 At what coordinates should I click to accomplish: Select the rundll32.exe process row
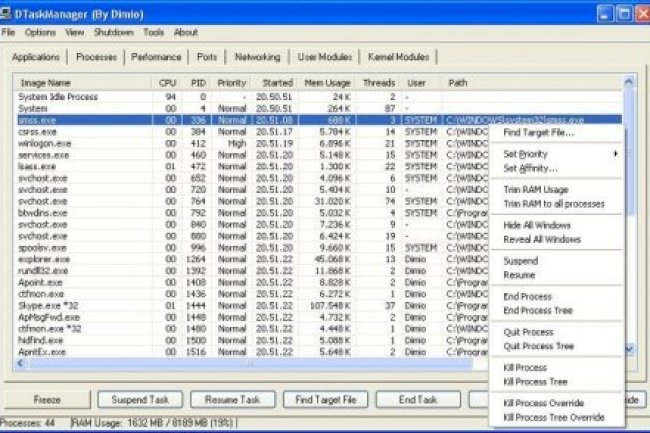click(x=252, y=271)
